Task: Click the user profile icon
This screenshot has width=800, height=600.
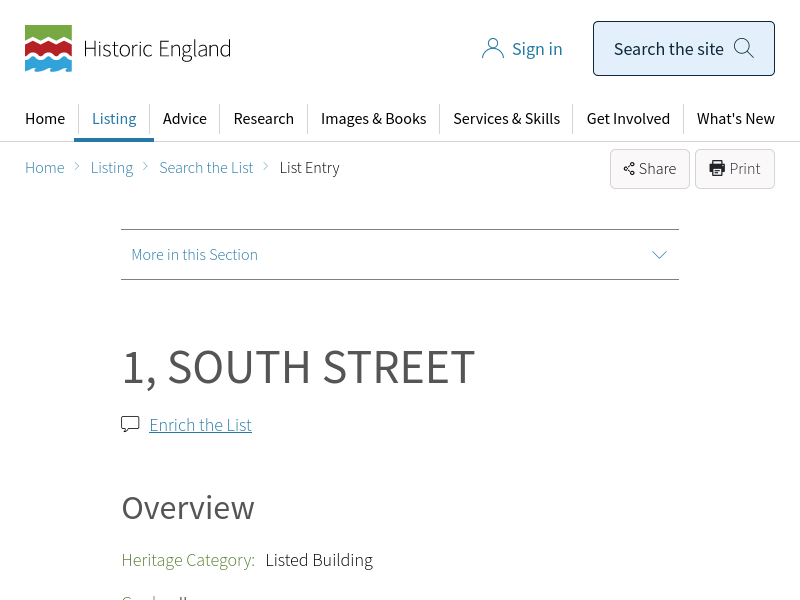Action: (492, 49)
